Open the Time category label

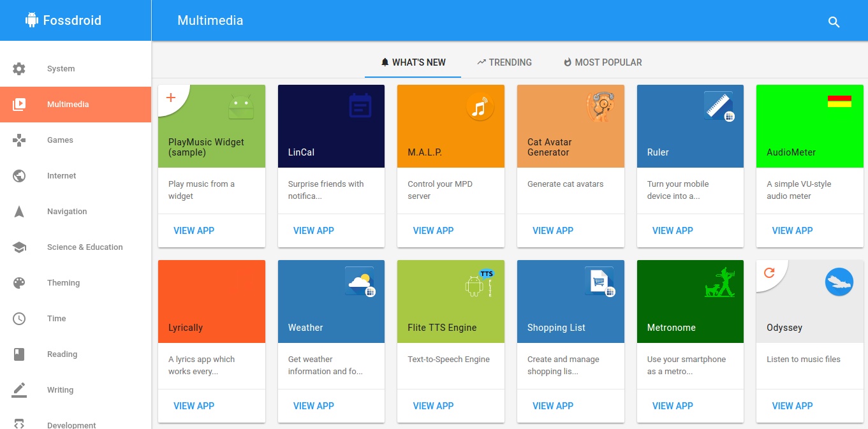(57, 319)
